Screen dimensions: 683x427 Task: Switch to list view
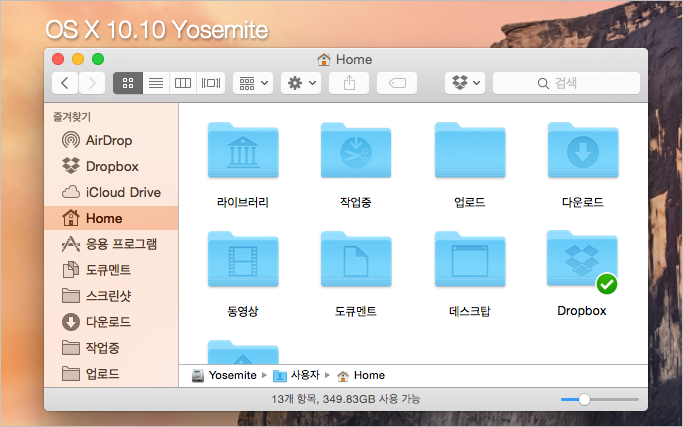pyautogui.click(x=156, y=83)
